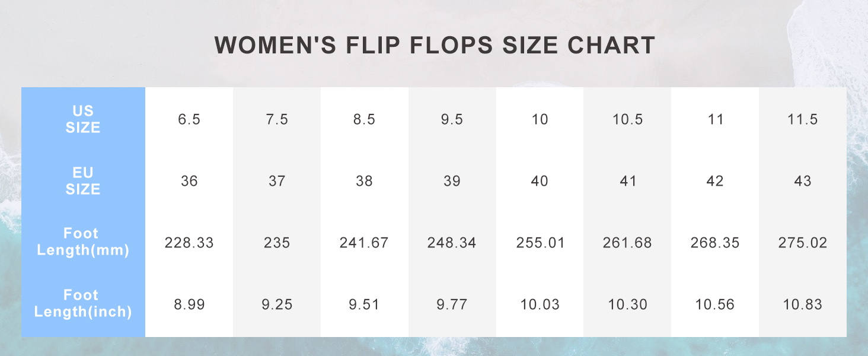
Task: Select the 10.56 inch foot length cell
Action: [x=715, y=304]
